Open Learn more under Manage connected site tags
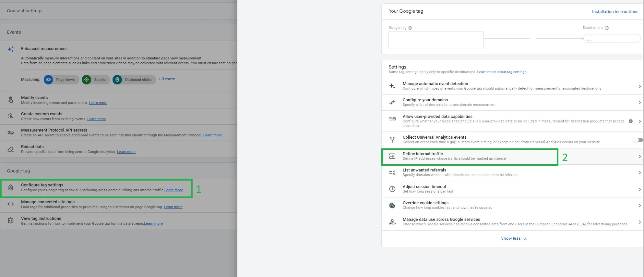 (173, 207)
